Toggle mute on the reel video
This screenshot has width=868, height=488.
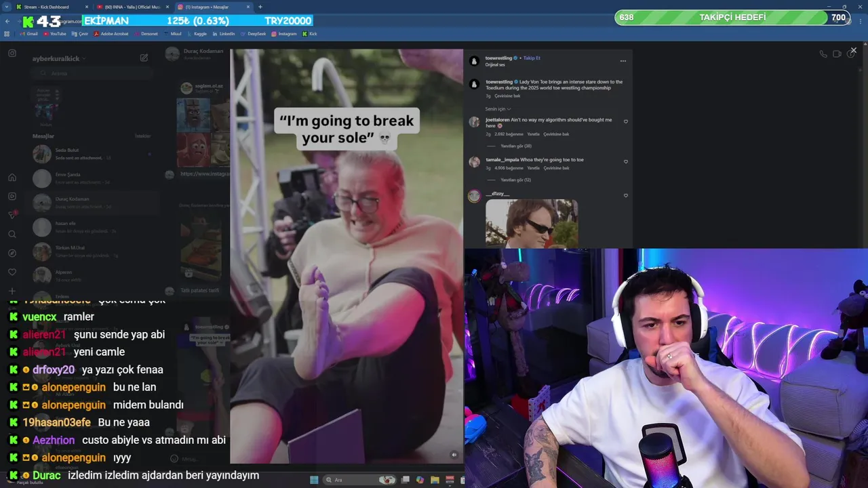click(x=454, y=455)
